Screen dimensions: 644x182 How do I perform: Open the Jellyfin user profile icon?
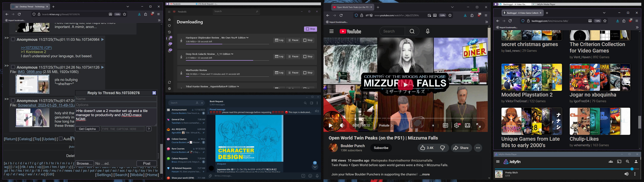click(x=636, y=162)
